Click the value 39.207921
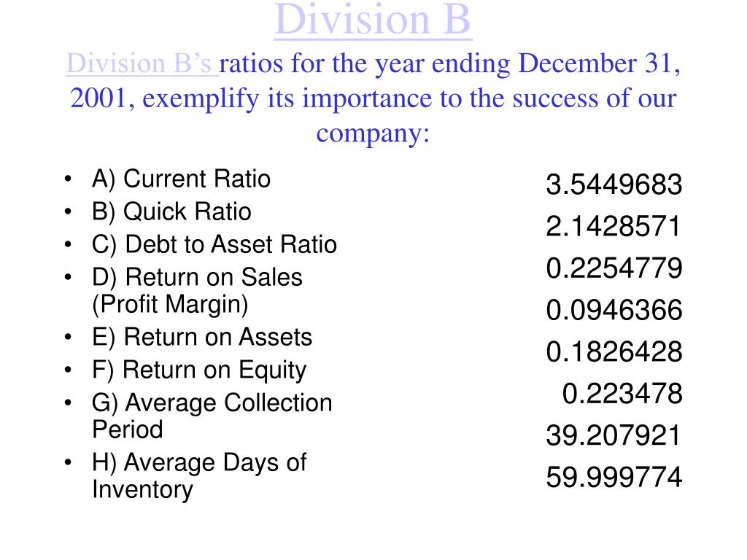This screenshot has width=747, height=560. tap(614, 436)
